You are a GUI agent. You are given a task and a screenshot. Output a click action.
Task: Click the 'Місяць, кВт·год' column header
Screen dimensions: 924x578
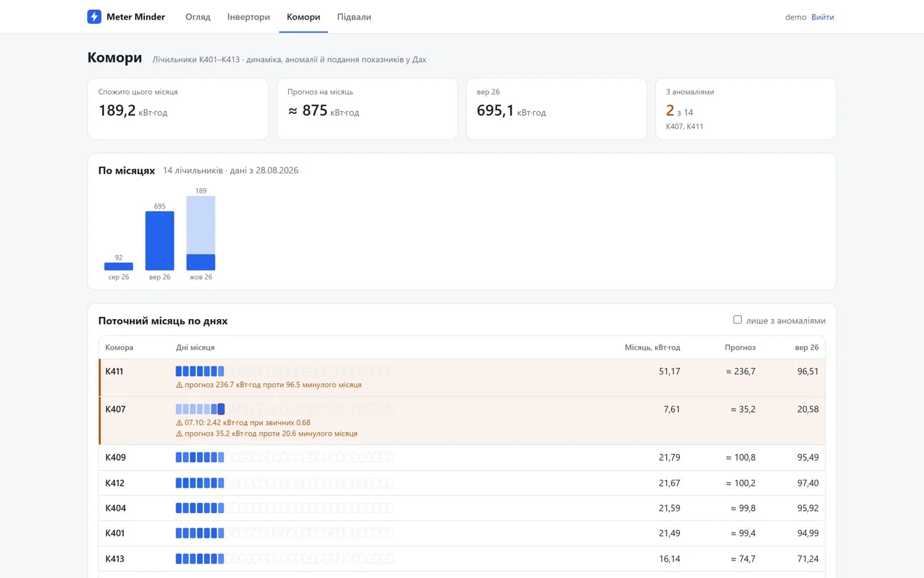[652, 347]
